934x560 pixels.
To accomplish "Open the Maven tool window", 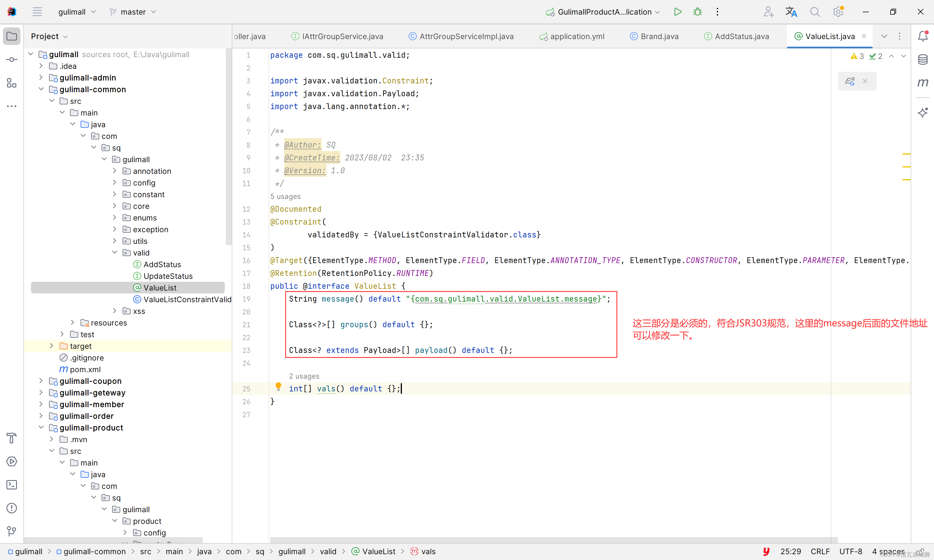I will 923,83.
